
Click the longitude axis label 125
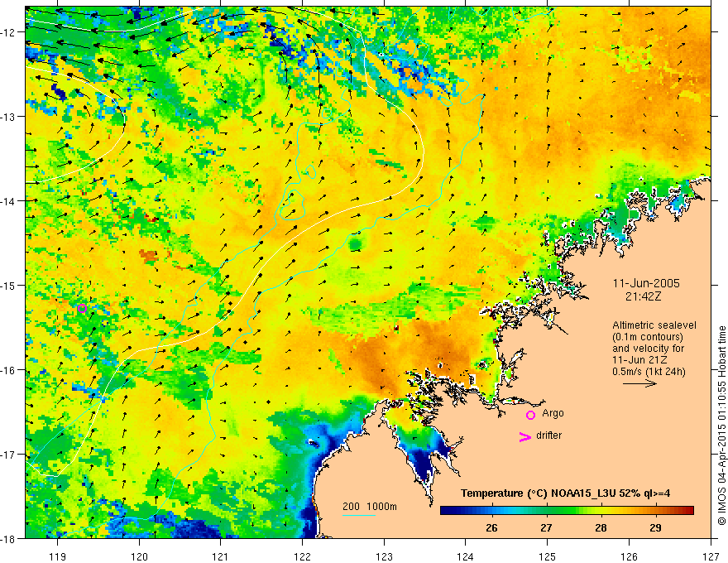(548, 556)
